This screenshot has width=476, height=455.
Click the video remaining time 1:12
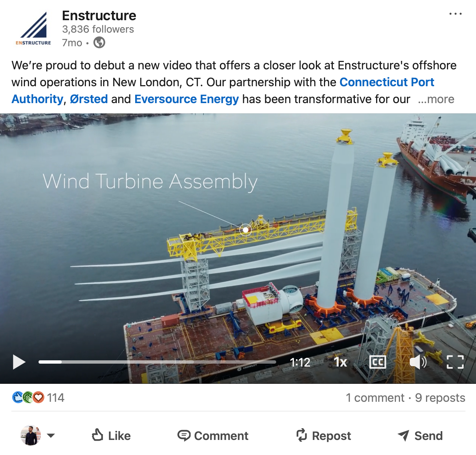pos(300,363)
